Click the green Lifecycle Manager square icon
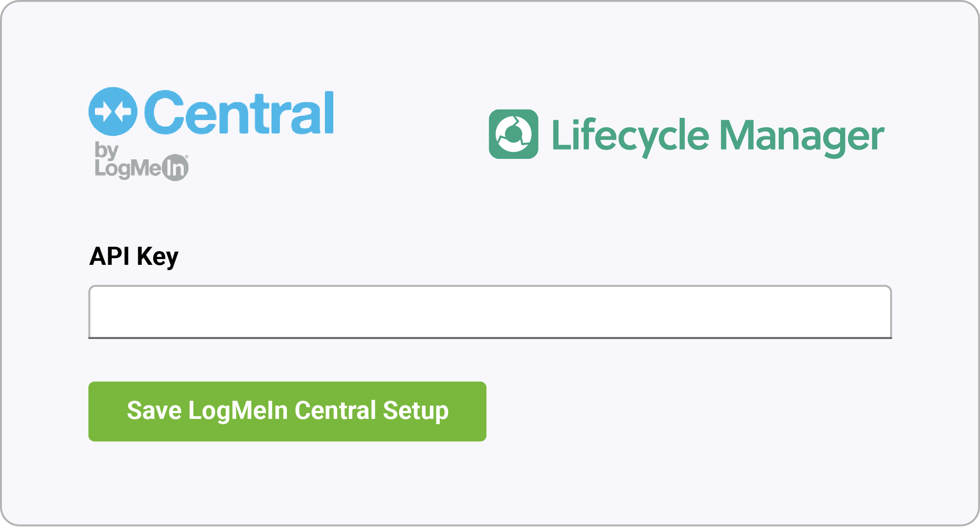Image resolution: width=980 pixels, height=527 pixels. [513, 134]
